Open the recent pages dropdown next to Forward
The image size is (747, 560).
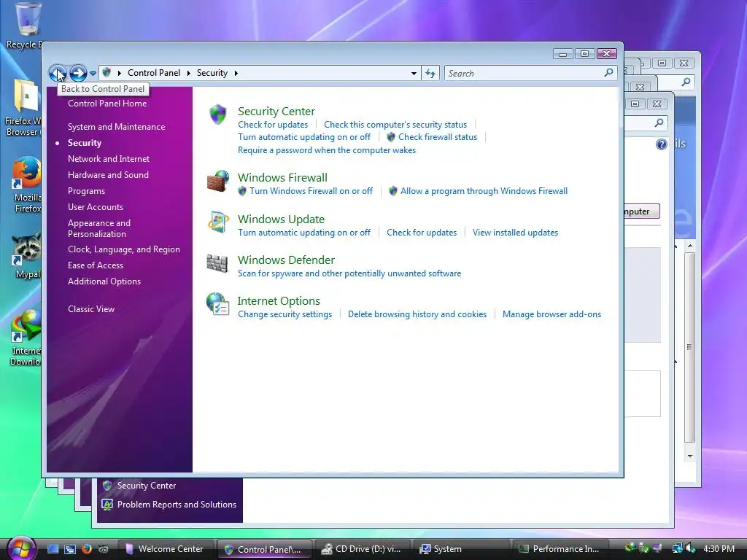pos(93,74)
